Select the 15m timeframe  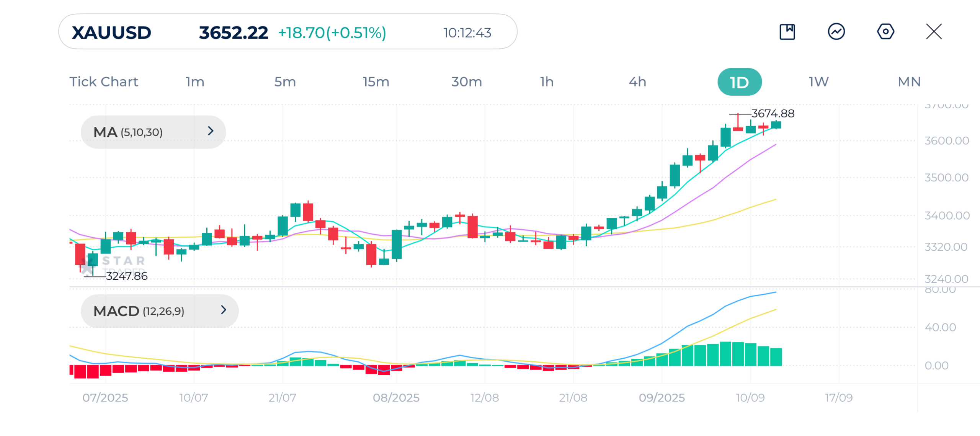[x=376, y=82]
